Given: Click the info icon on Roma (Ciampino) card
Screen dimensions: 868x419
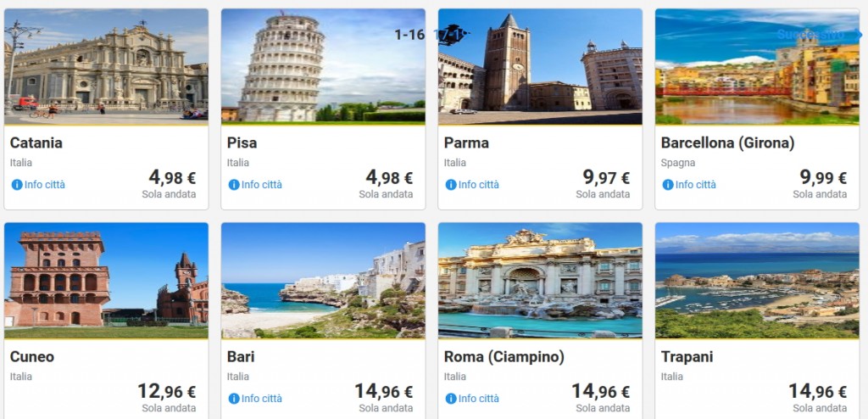Looking at the screenshot, I should (451, 399).
